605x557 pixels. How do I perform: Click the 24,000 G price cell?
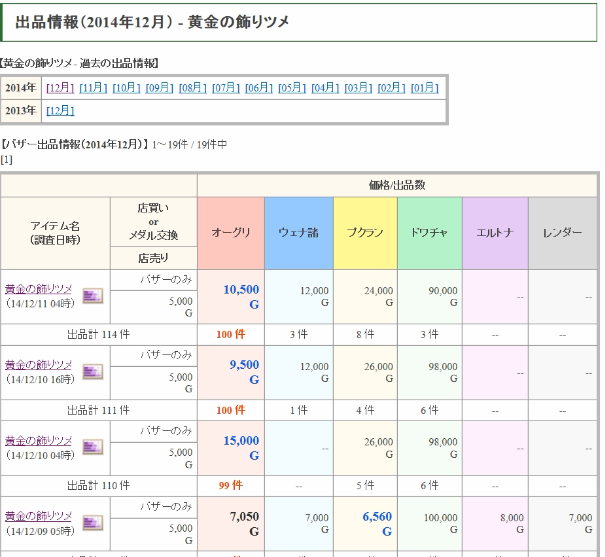point(365,297)
